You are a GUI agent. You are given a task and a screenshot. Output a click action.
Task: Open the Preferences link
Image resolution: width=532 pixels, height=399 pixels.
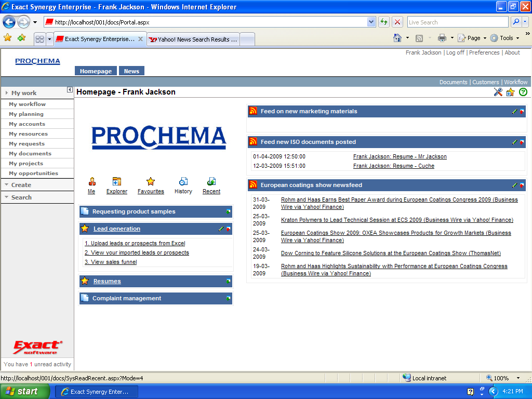(x=484, y=52)
